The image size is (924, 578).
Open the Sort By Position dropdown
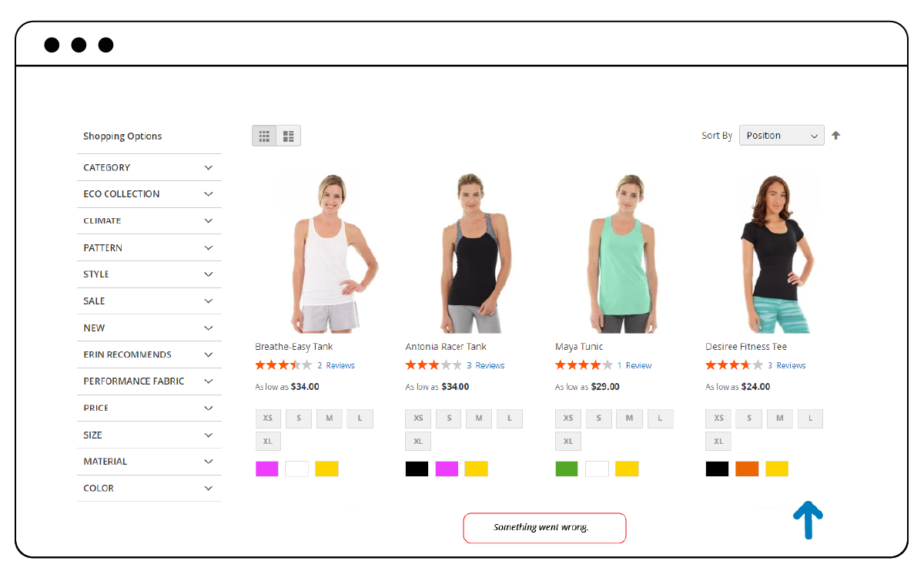pos(782,136)
